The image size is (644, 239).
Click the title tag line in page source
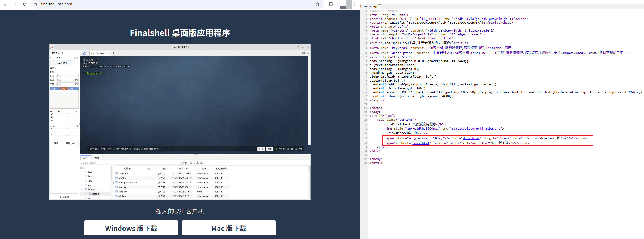pos(419,43)
